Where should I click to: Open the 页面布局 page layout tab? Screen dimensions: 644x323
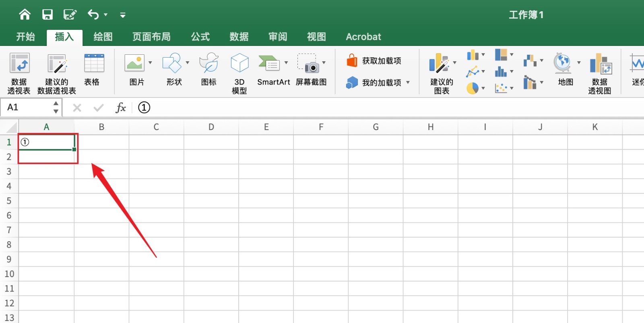151,37
